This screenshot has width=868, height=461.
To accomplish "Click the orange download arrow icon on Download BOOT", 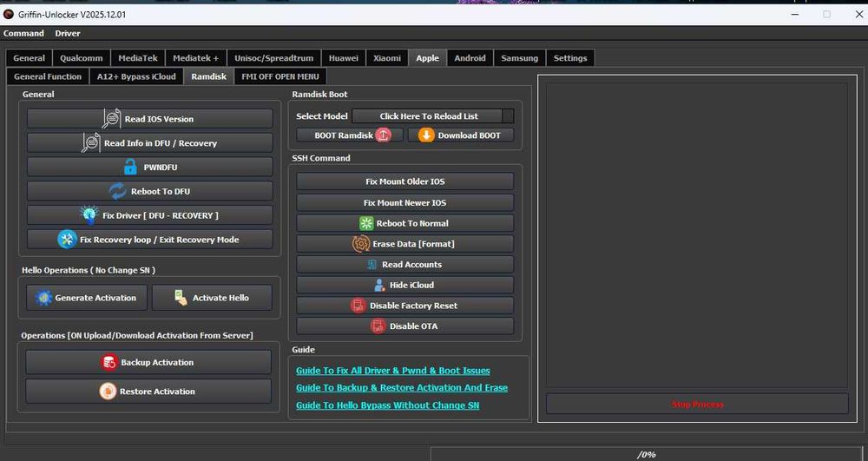I will tap(426, 135).
